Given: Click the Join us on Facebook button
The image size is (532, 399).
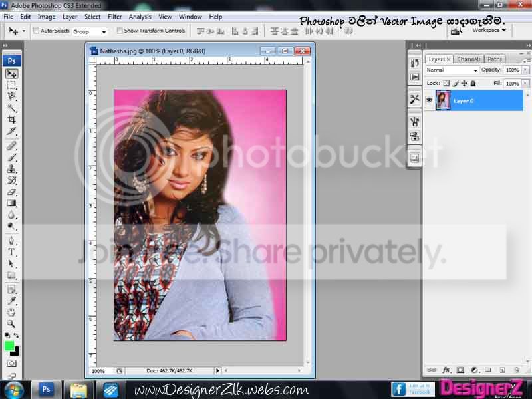Looking at the screenshot, I should [412, 389].
